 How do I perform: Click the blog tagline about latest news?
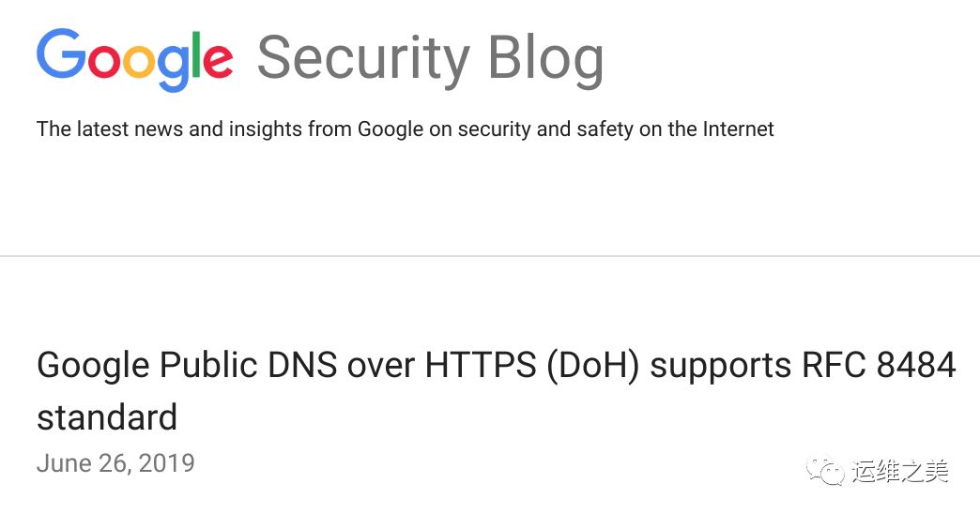pyautogui.click(x=405, y=129)
